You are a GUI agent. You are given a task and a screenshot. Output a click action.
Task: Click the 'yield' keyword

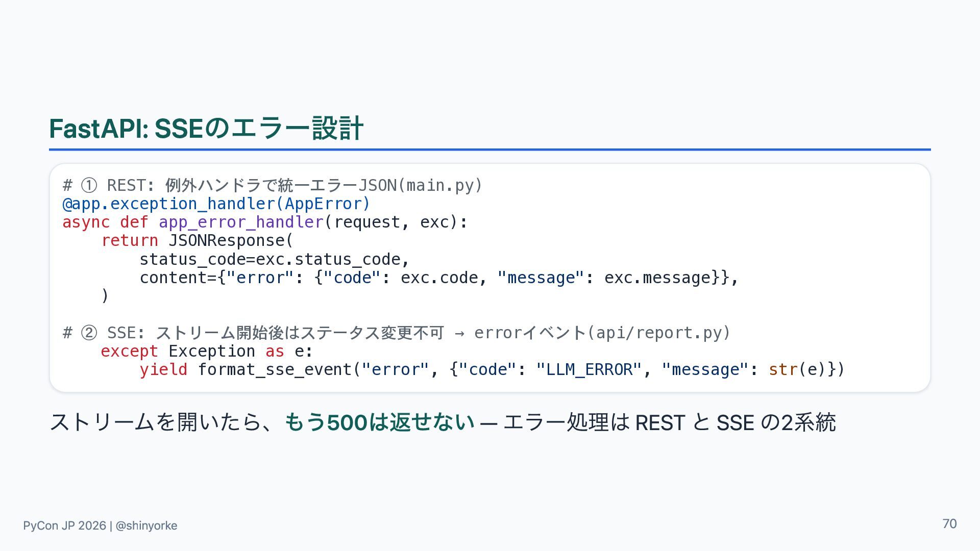163,369
